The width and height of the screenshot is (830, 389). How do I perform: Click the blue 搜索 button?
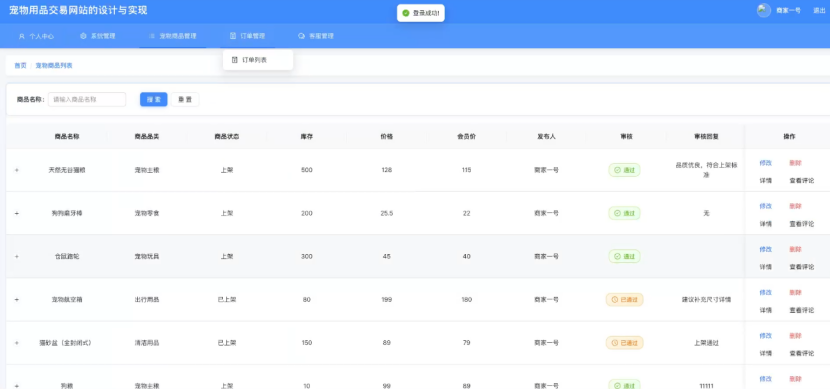(154, 99)
